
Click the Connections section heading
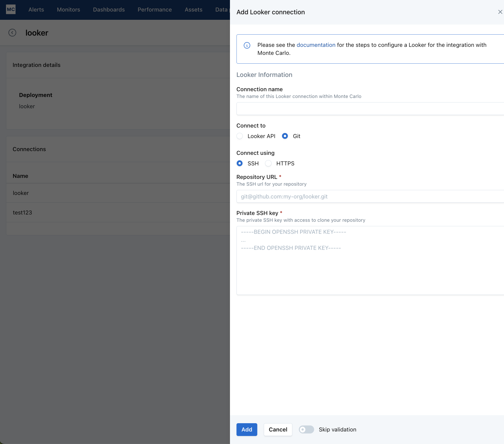pyautogui.click(x=29, y=149)
